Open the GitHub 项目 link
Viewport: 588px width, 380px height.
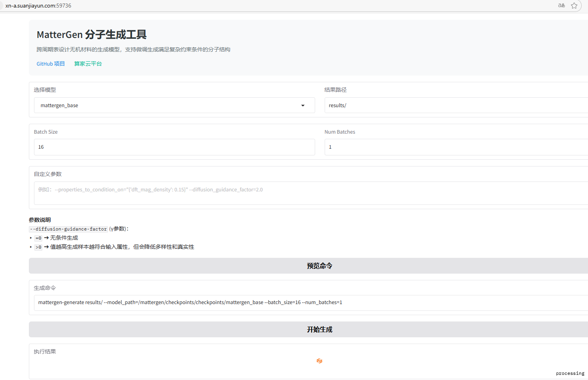(51, 64)
